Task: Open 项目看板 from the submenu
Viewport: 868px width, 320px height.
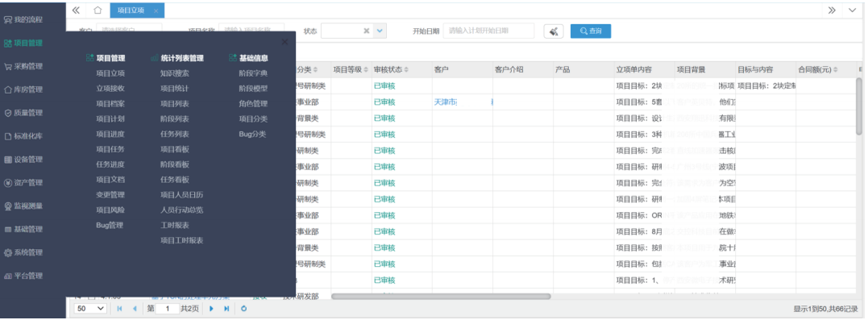Action: point(174,149)
